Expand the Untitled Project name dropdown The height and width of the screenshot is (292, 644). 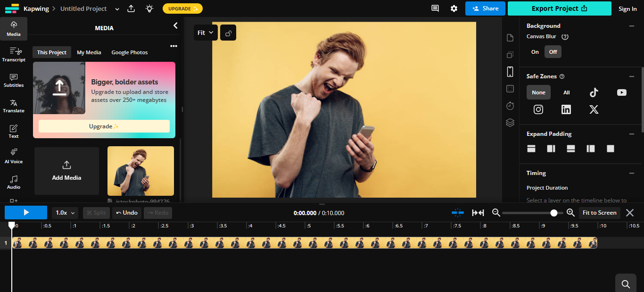click(x=116, y=8)
